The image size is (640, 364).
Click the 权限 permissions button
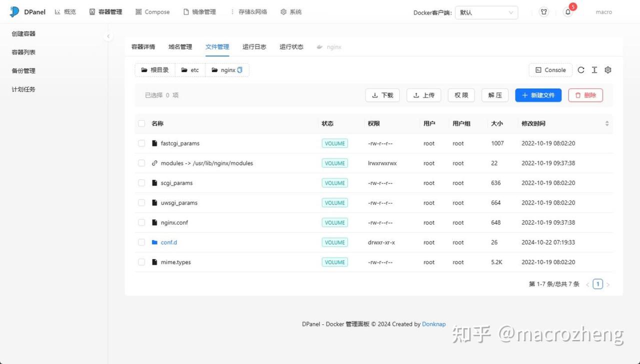click(x=461, y=95)
